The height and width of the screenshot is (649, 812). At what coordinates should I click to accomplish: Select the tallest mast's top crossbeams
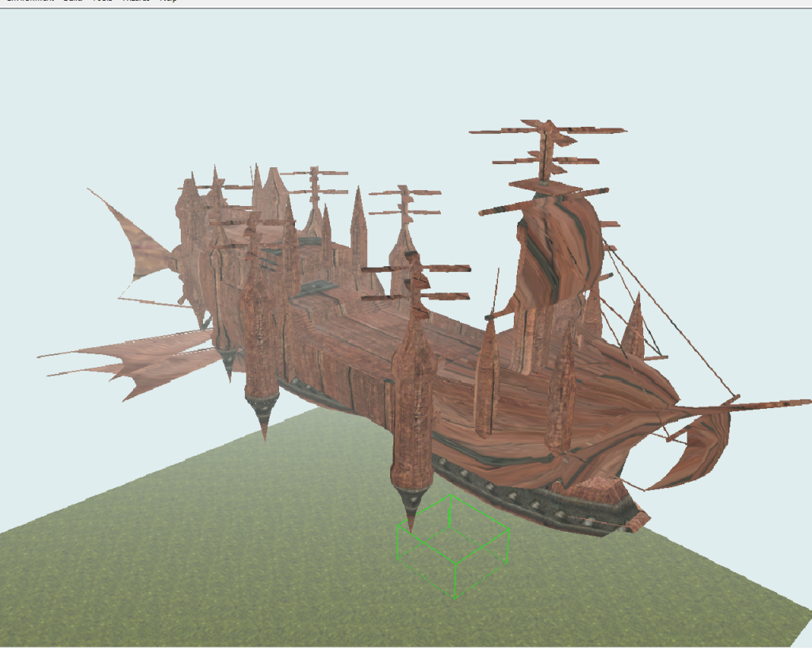point(547,143)
